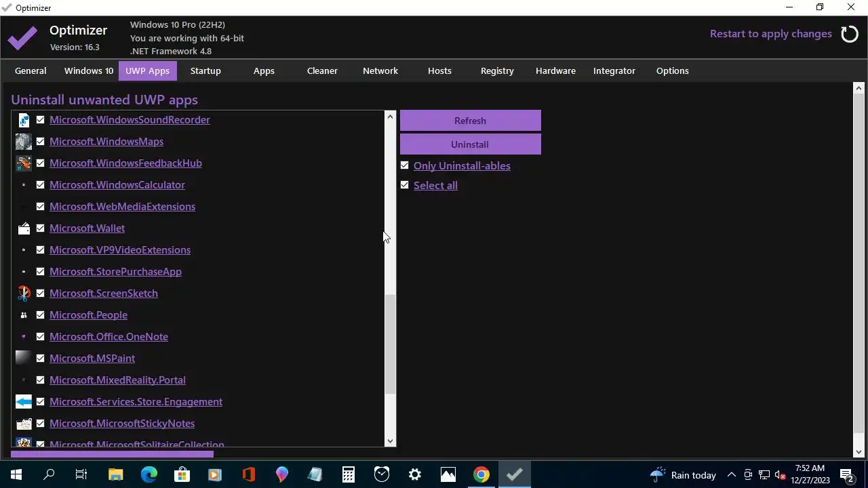
Task: Uncheck Microsoft.VP9VideoExtensions checkbox
Action: pos(40,250)
